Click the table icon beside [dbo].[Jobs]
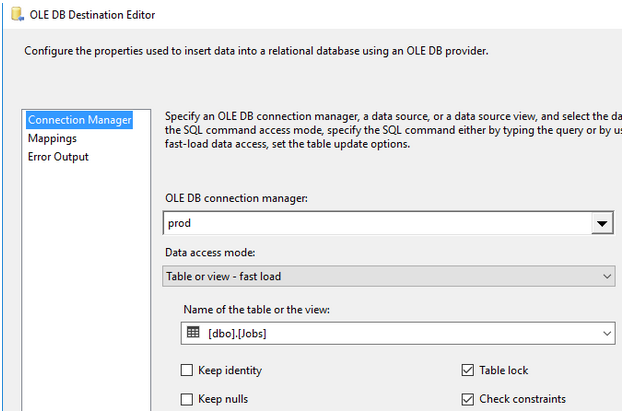Image resolution: width=622 pixels, height=412 pixels. 194,333
